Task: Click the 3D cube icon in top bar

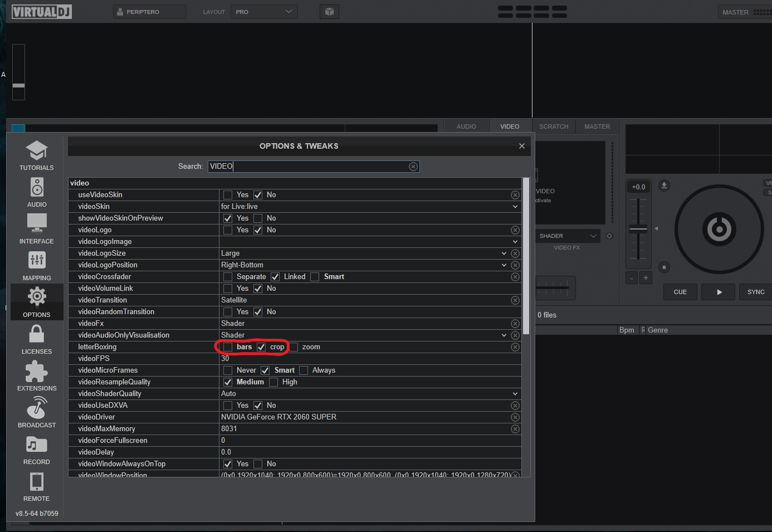Action: pyautogui.click(x=329, y=12)
